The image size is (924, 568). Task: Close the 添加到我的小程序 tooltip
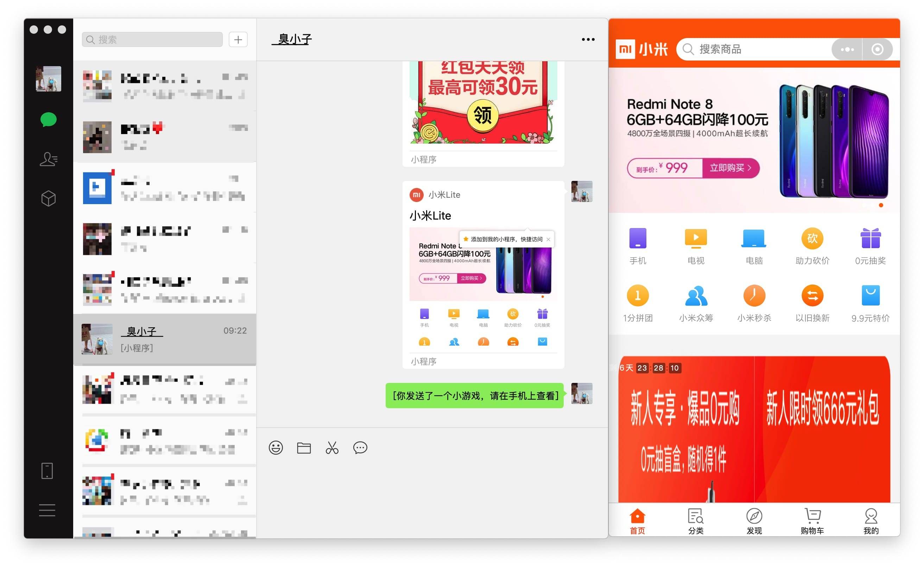pos(549,239)
